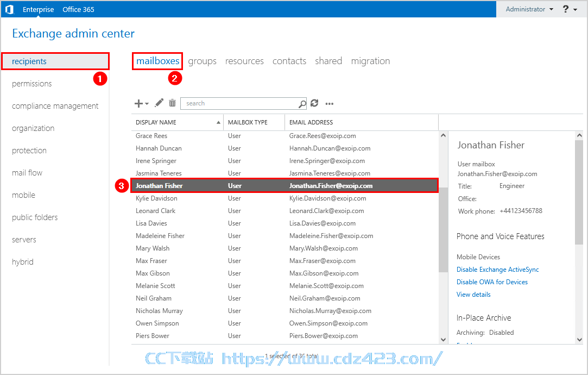
Task: Click down arrow of details pane scrollbar
Action: tap(579, 340)
